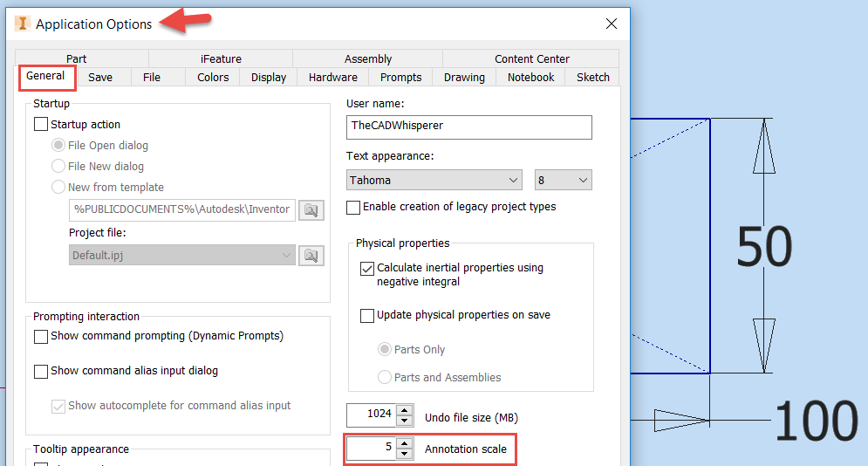The image size is (868, 466).
Task: Switch to the Save tab
Action: click(100, 78)
